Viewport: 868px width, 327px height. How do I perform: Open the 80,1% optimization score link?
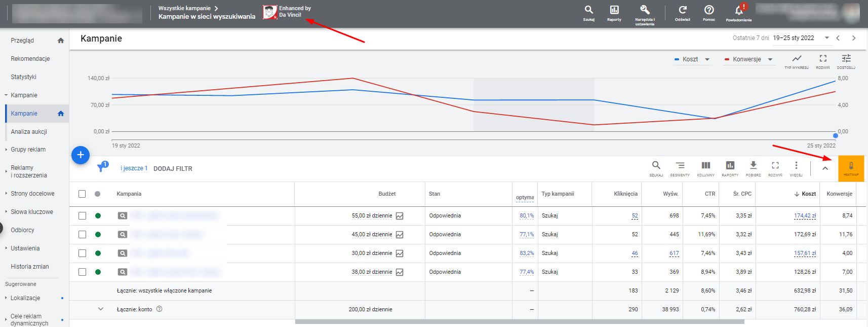tap(527, 215)
